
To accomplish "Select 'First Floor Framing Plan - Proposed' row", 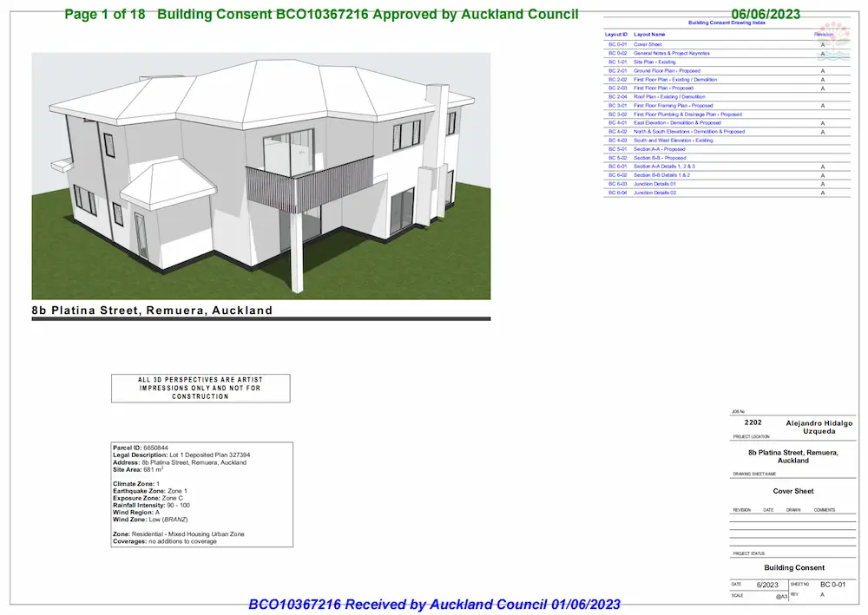I will pos(727,106).
